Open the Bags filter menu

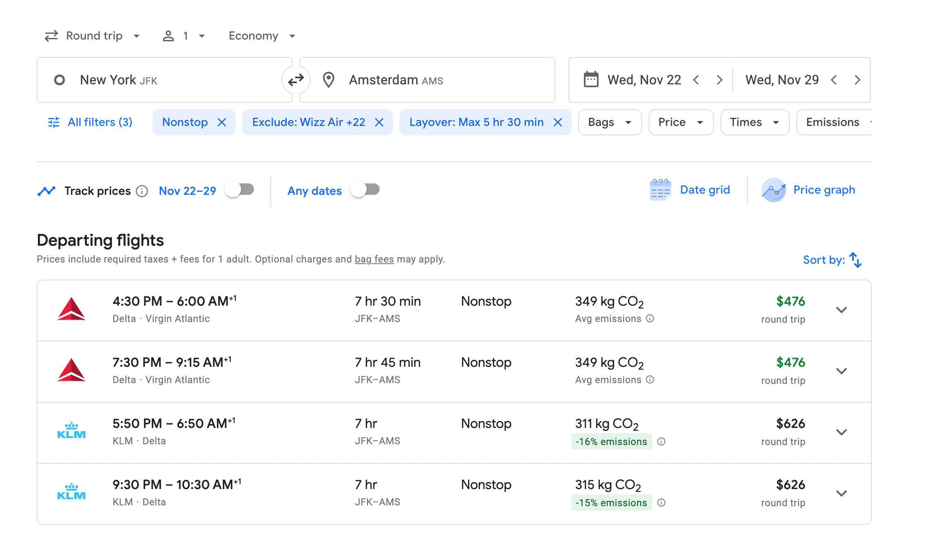[x=610, y=122]
